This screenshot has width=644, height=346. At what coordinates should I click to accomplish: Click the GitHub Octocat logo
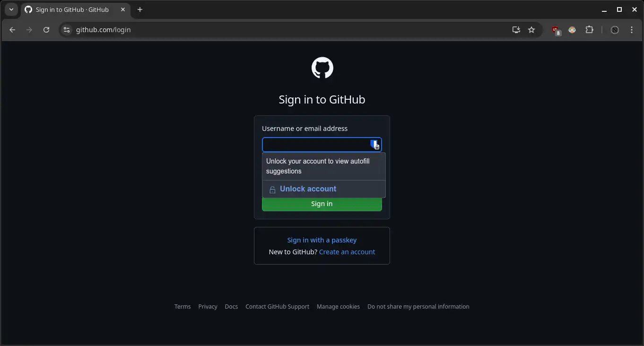coord(322,68)
